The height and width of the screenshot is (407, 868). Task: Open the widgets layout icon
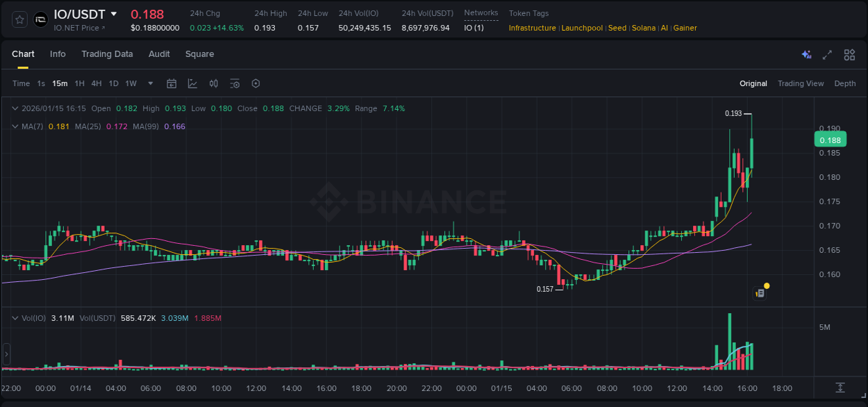[849, 54]
